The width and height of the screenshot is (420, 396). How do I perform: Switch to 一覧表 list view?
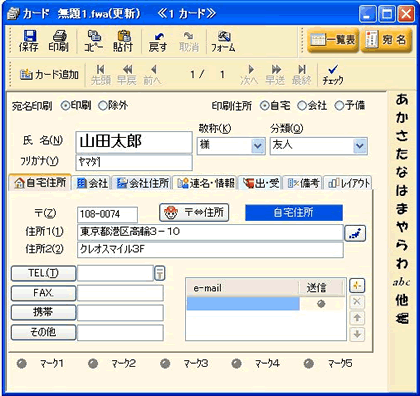333,40
